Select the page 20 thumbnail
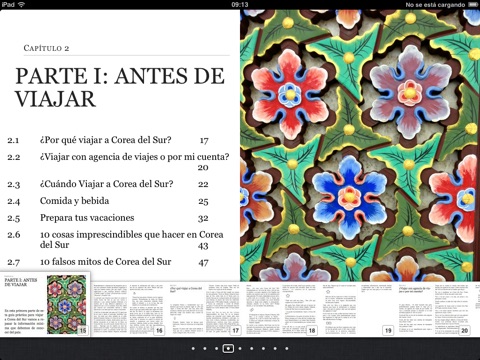This screenshot has width=480, height=360. point(434,309)
